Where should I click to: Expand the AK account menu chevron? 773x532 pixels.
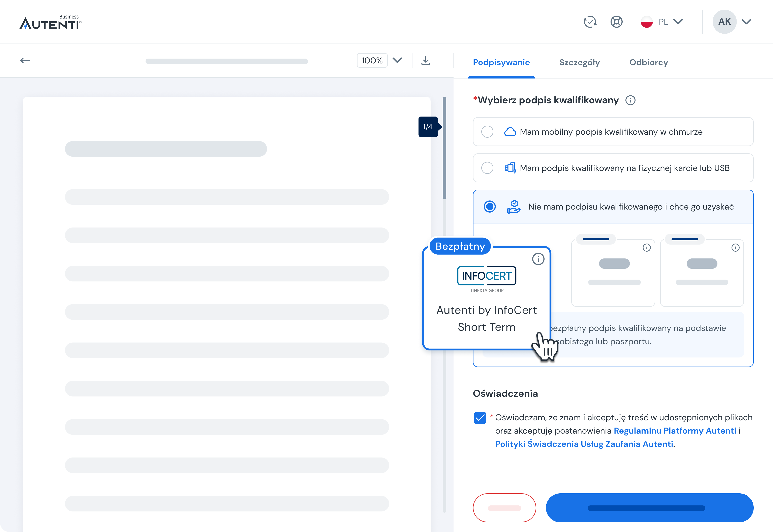point(746,22)
